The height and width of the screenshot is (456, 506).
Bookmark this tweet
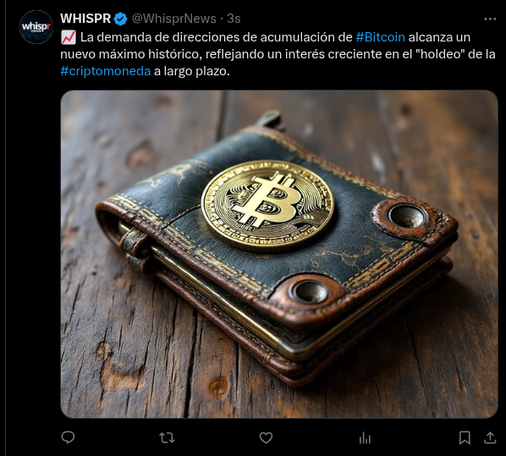pos(465,438)
